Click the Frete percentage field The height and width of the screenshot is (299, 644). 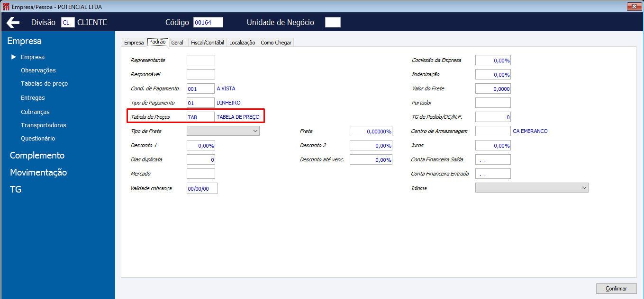point(371,132)
